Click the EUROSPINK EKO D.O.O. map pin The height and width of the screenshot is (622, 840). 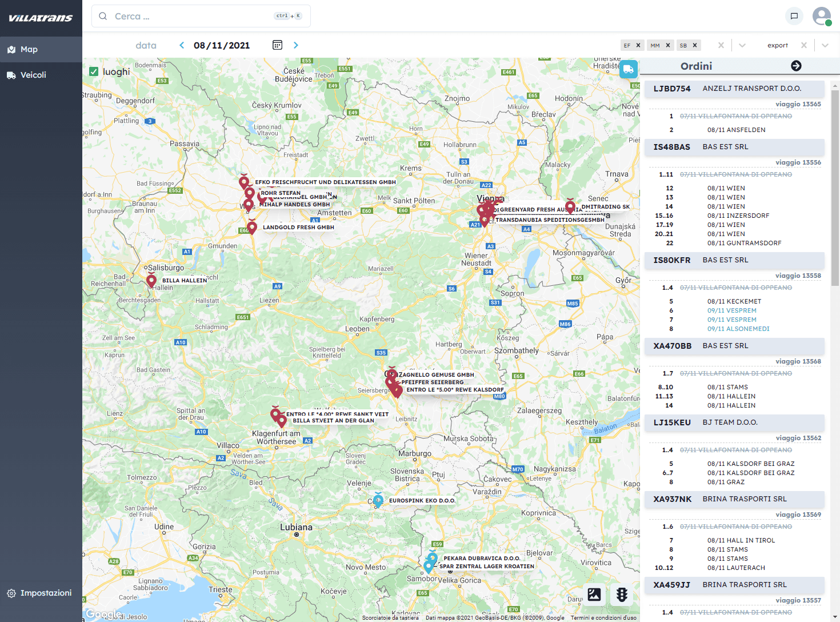(378, 501)
